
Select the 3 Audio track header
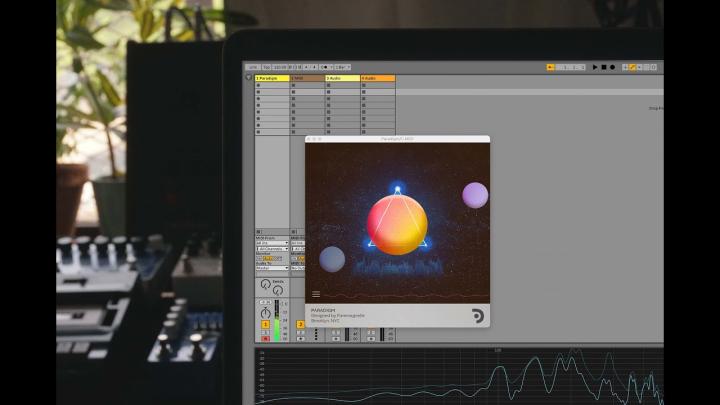point(343,79)
